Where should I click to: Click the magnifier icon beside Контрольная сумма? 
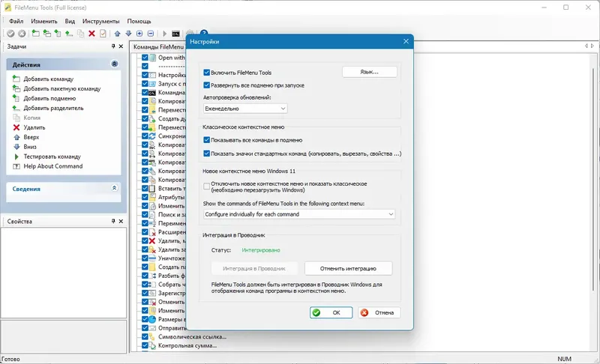point(152,346)
